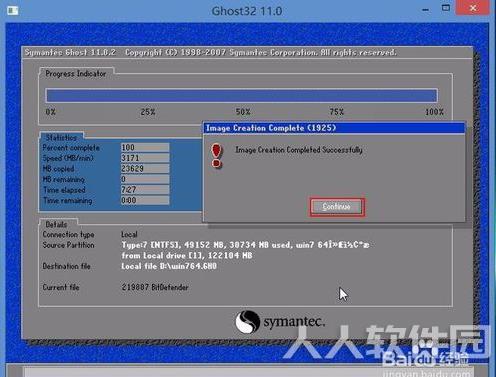Click the Continue button in the dialog
The height and width of the screenshot is (377, 496).
[x=337, y=207]
